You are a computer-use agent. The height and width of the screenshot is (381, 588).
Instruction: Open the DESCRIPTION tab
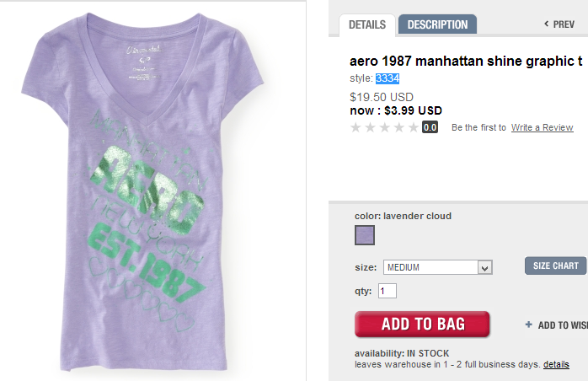coord(437,24)
